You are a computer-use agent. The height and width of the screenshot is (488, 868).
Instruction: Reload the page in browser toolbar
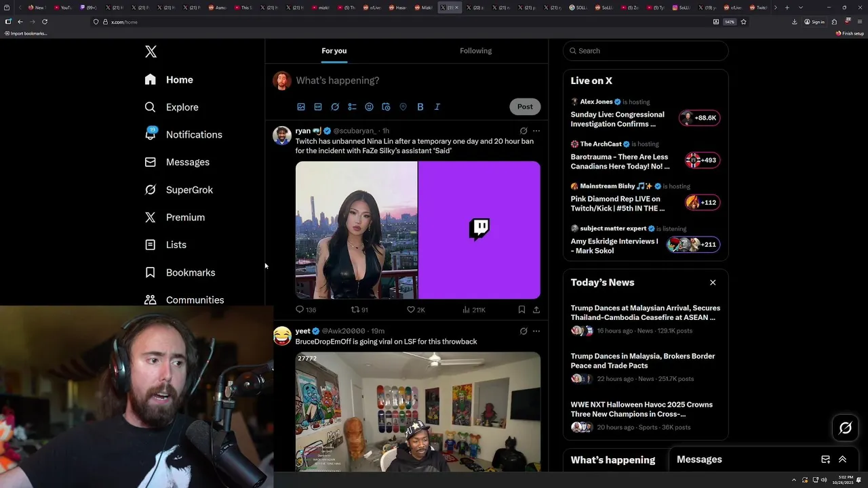(x=45, y=22)
